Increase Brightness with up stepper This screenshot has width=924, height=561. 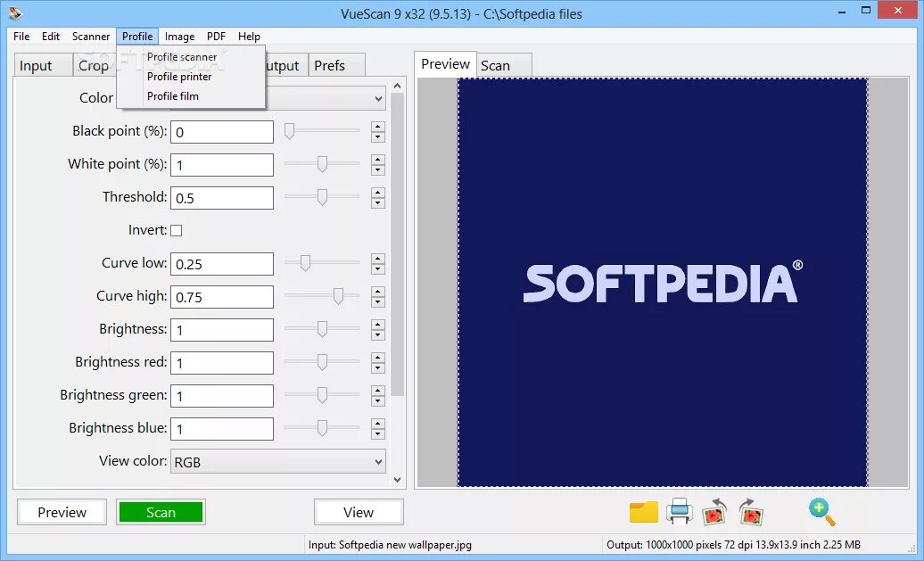(378, 325)
